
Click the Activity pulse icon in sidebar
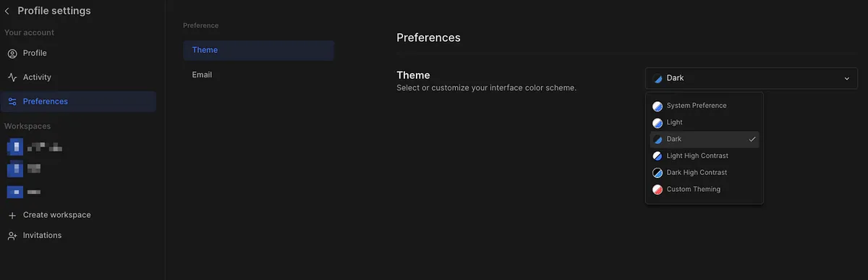[12, 77]
